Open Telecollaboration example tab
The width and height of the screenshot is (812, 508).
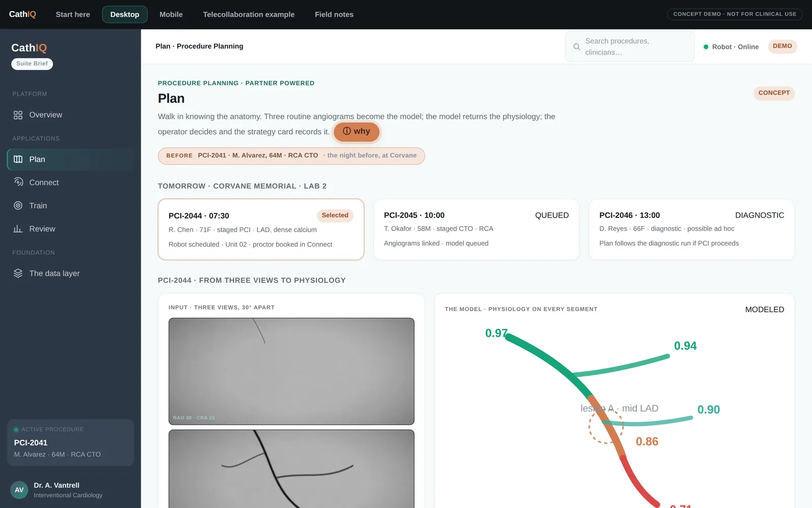(249, 14)
